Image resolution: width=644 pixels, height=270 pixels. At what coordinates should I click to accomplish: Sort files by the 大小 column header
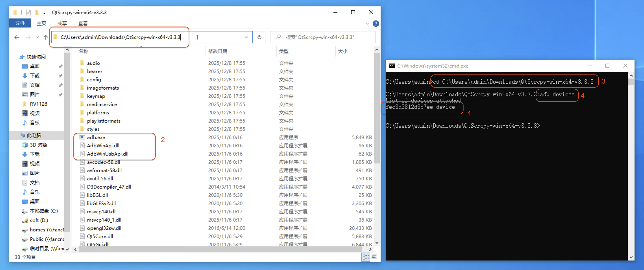click(x=342, y=51)
